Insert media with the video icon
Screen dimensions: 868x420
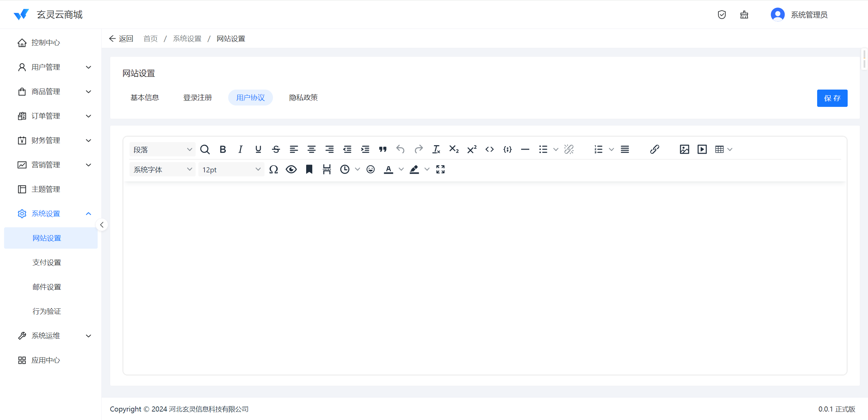[x=702, y=149]
